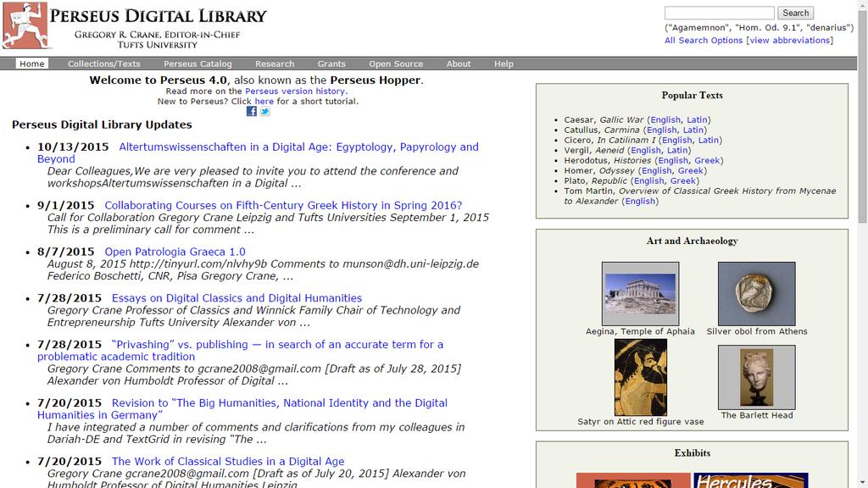The image size is (868, 488).
Task: Open the Open Source menu item
Action: (x=396, y=64)
